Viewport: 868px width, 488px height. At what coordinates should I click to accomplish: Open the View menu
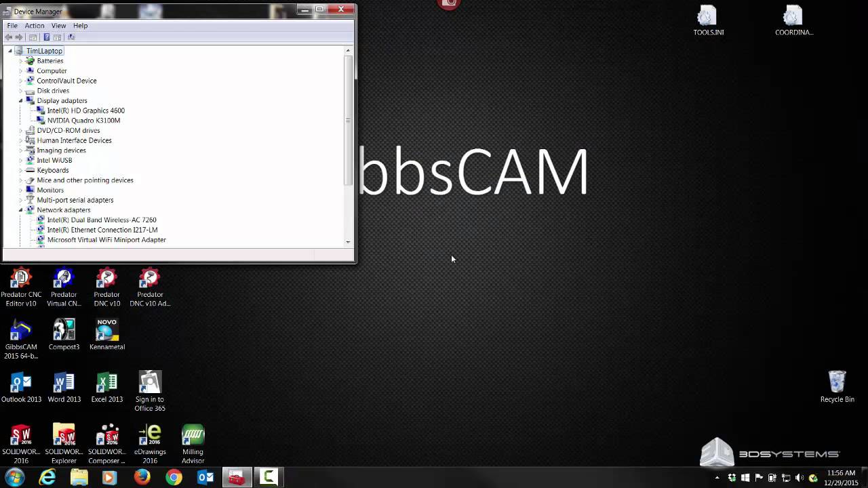tap(58, 26)
